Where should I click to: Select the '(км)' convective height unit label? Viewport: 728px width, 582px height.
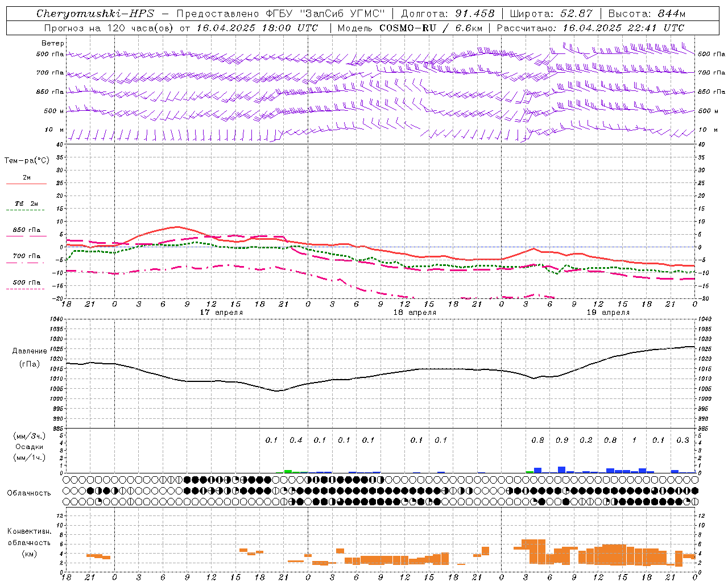(x=30, y=554)
